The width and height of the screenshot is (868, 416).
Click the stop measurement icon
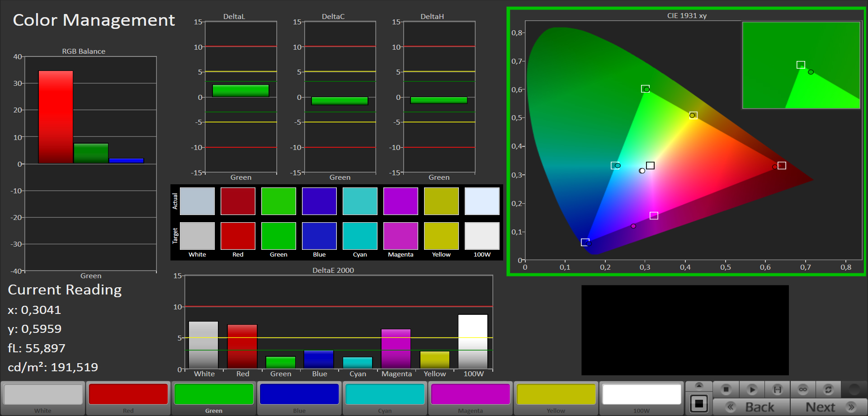[726, 389]
